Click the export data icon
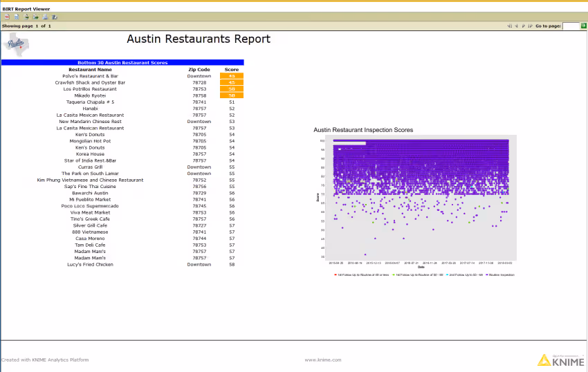Viewport: 588px width, 372px height. pyautogui.click(x=26, y=17)
